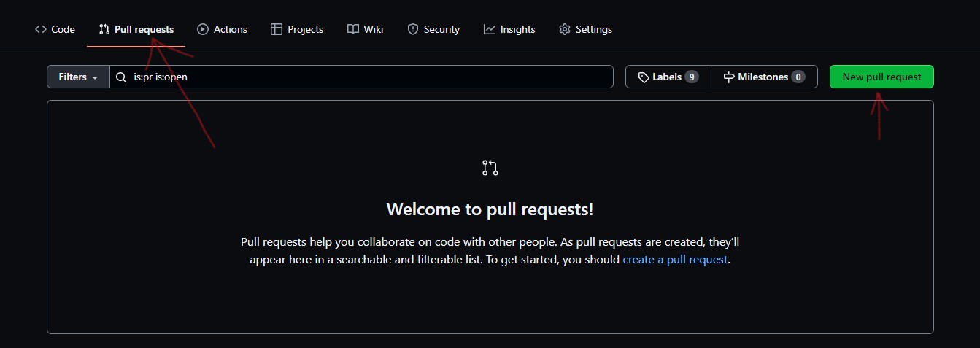Viewport: 980px width, 348px height.
Task: Click the signpost icon beside Milestones
Action: click(x=729, y=77)
